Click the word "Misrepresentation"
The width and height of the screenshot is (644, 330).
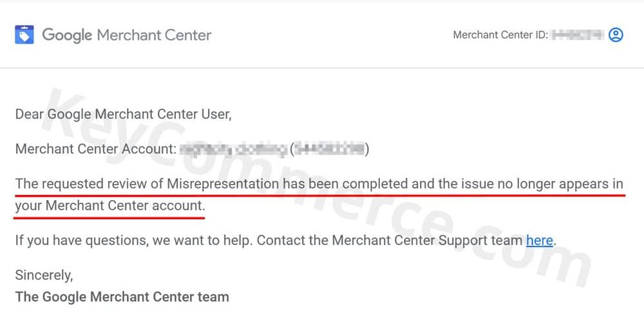click(x=223, y=184)
